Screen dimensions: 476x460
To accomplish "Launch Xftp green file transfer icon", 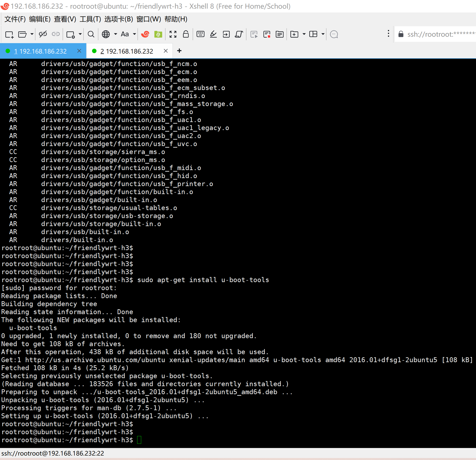I will coord(158,34).
